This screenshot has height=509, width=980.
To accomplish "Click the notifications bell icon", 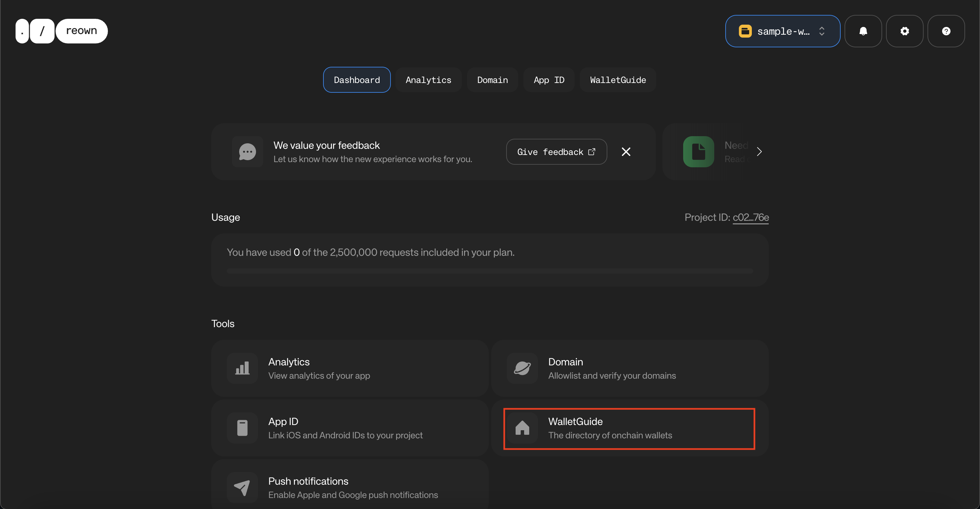I will [x=863, y=31].
